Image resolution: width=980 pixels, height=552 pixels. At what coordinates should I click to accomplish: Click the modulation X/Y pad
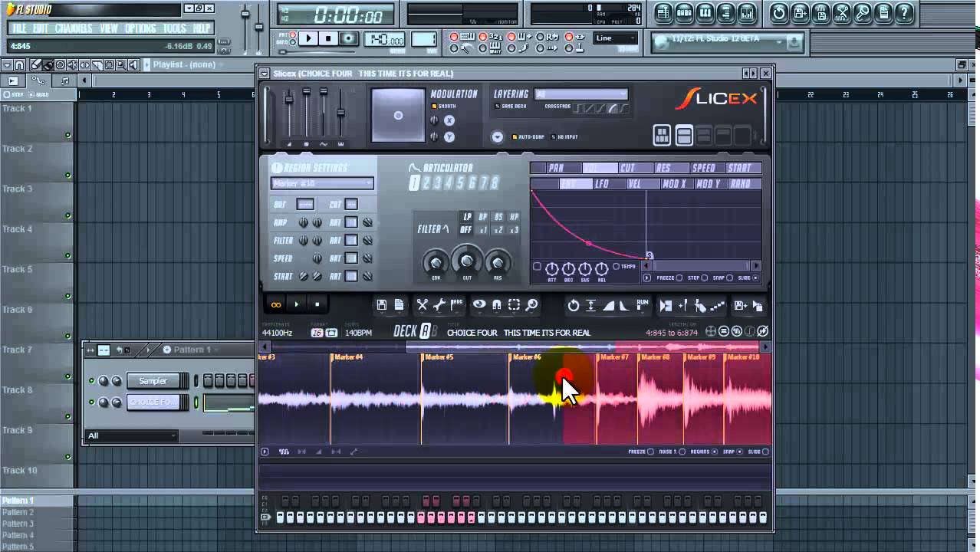398,115
